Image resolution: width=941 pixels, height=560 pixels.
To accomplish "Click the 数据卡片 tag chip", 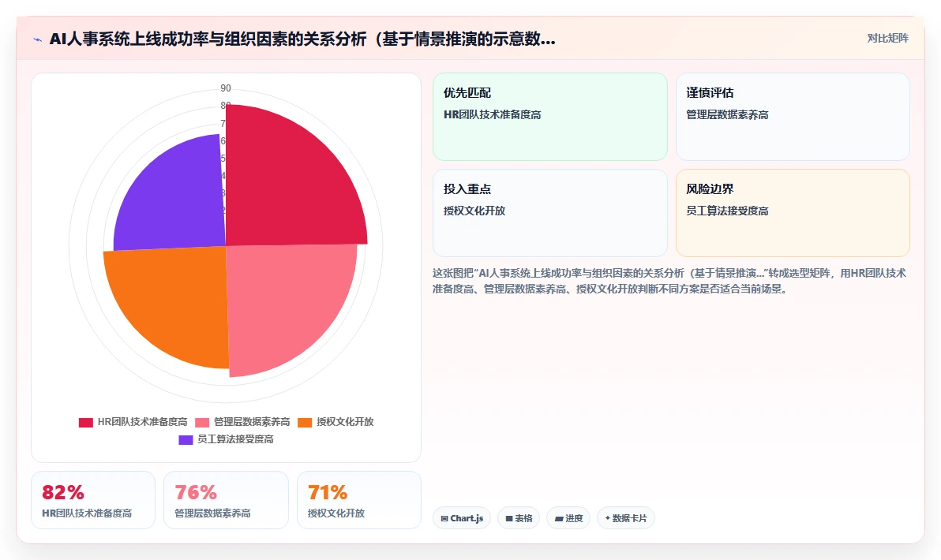I will coord(626,518).
